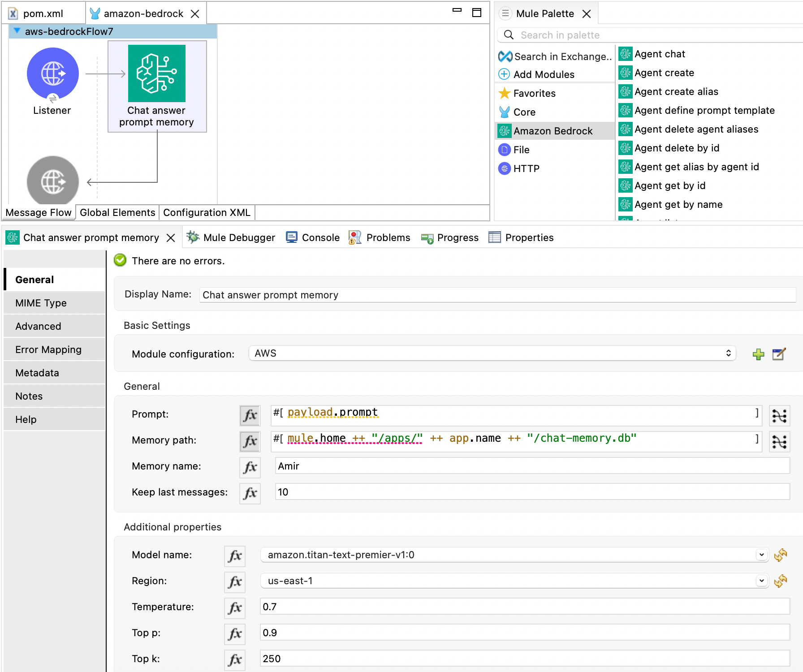
Task: Select the File palette category
Action: click(514, 150)
